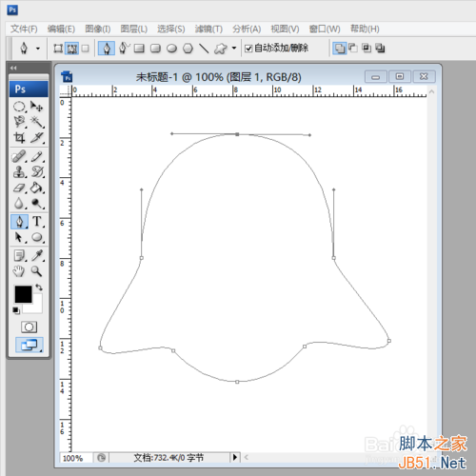Choose Custom Shape in options bar
Screen dimensions: 476x476
(221, 49)
